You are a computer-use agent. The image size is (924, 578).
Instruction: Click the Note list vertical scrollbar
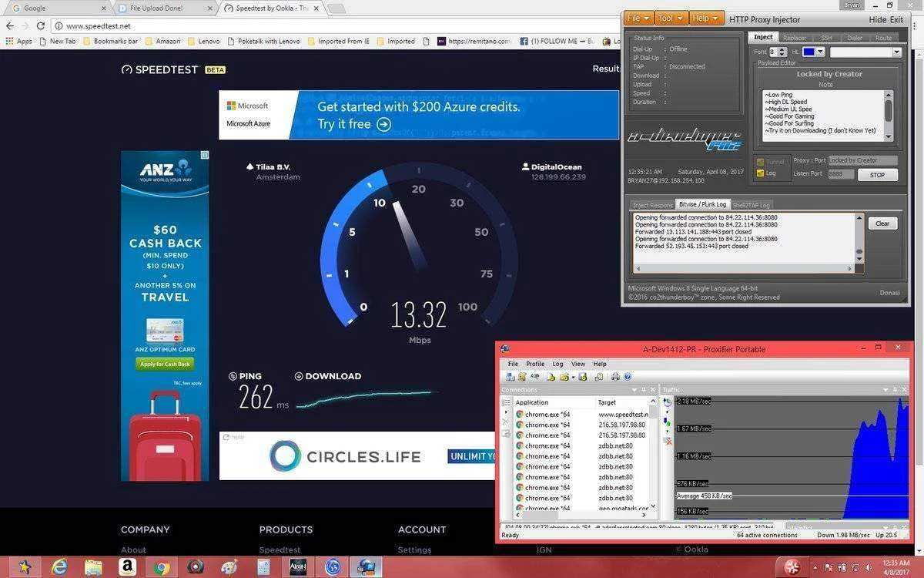[x=889, y=114]
